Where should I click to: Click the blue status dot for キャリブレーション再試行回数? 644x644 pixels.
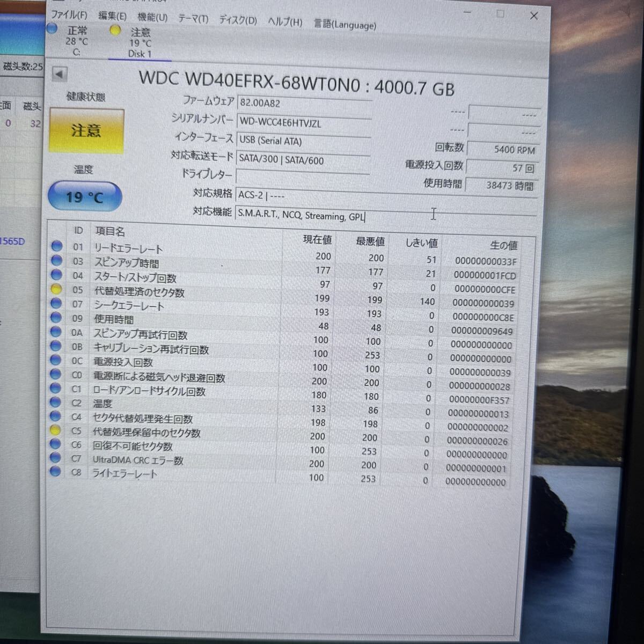tap(55, 346)
